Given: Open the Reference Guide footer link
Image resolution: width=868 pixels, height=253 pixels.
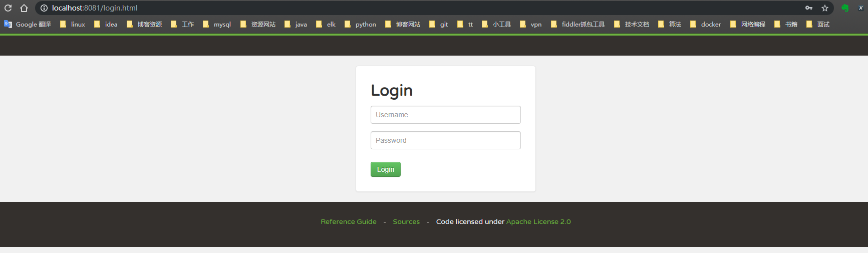Looking at the screenshot, I should click(x=349, y=221).
